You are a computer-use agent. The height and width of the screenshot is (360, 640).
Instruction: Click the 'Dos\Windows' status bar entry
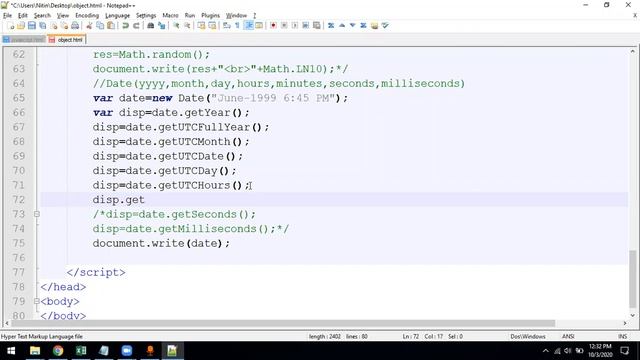pos(527,337)
